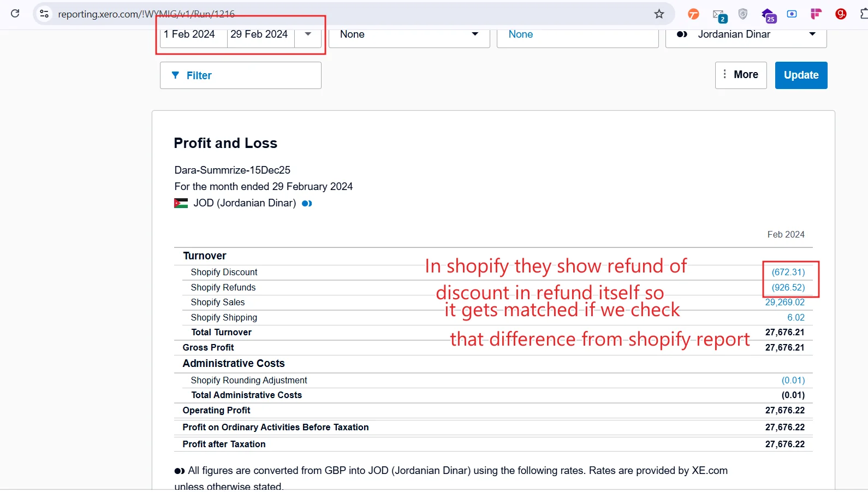The image size is (868, 492).
Task: Reload the page with browser refresh icon
Action: click(x=15, y=14)
